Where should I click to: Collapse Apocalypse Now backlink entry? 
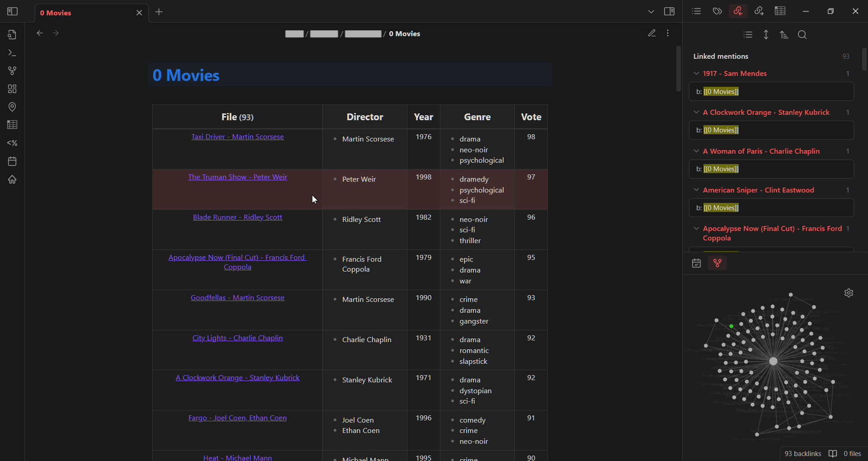[696, 229]
